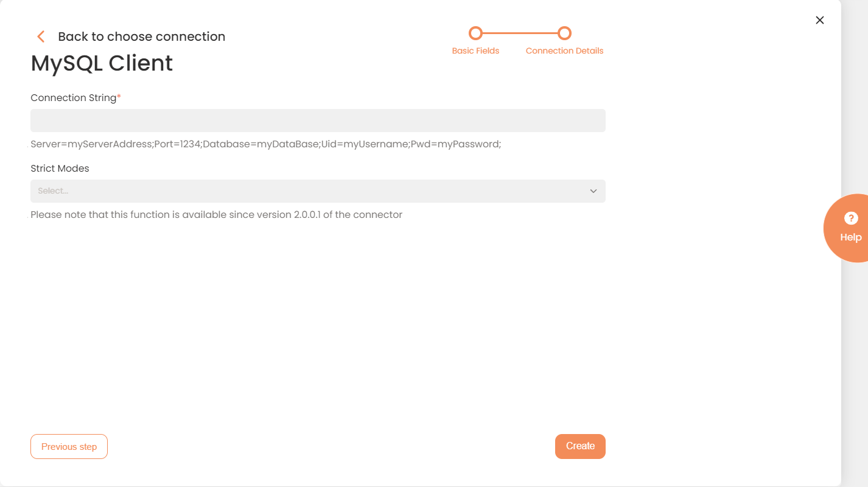The height and width of the screenshot is (487, 868).
Task: Close the MySQL Client dialog
Action: pyautogui.click(x=819, y=20)
